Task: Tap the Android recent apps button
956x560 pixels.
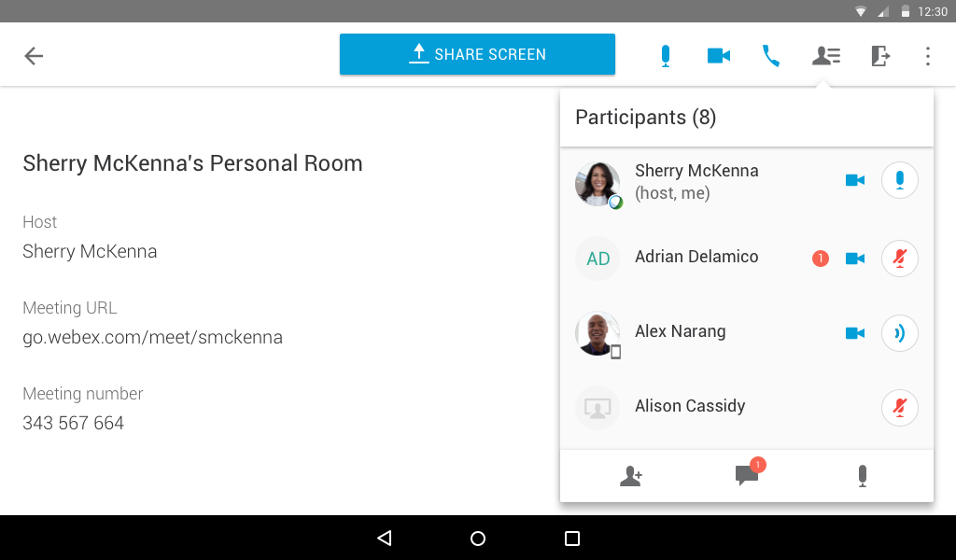Action: [572, 538]
